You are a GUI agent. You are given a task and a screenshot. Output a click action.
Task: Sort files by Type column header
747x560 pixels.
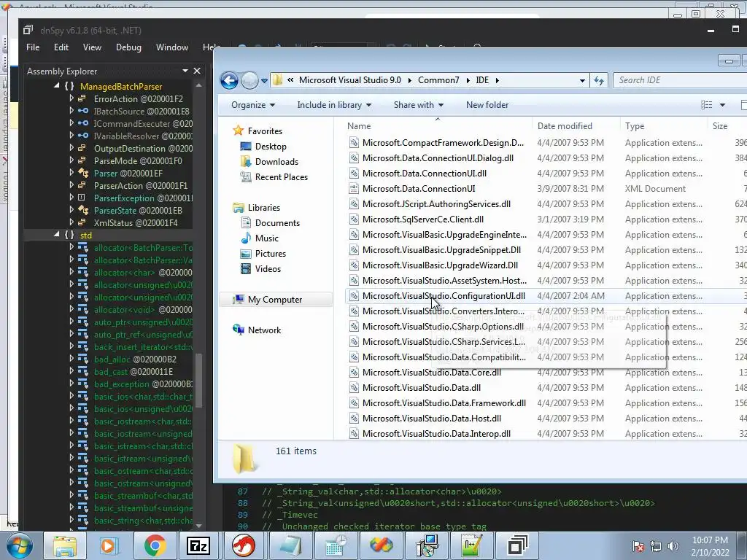pos(665,125)
